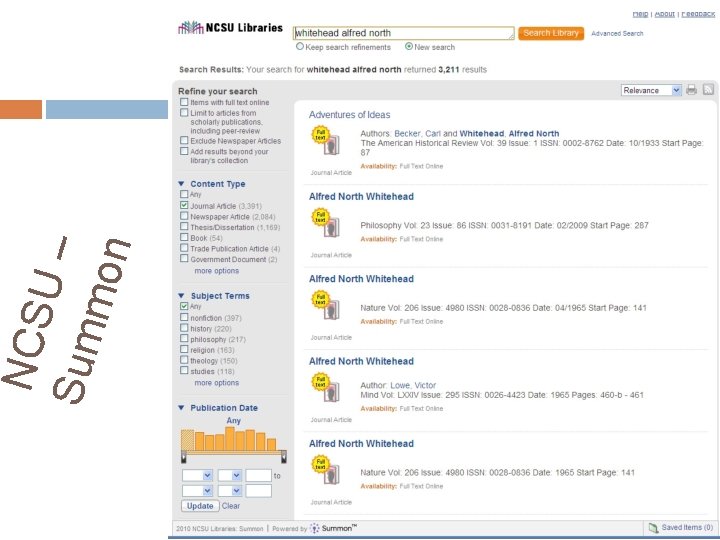Open the Saved Items folder icon

point(653,528)
